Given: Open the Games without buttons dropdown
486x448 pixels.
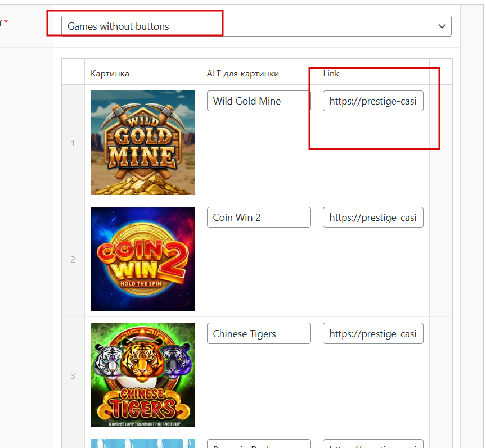Looking at the screenshot, I should (256, 26).
